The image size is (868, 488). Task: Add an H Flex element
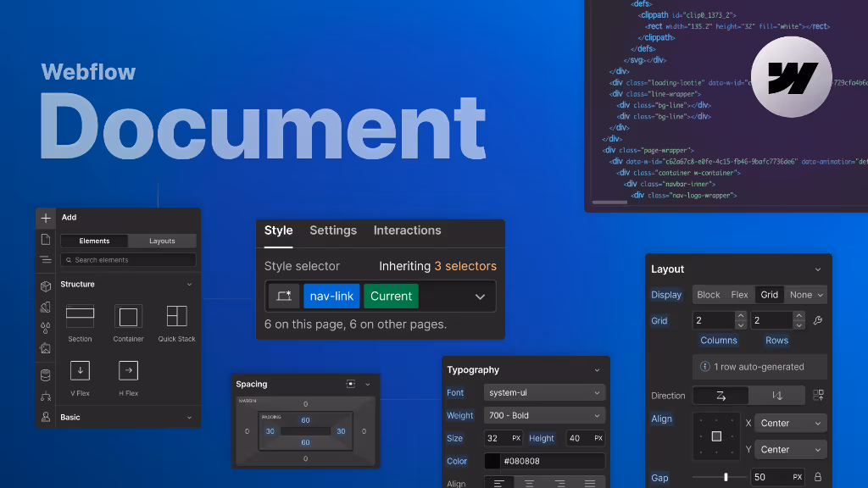129,378
